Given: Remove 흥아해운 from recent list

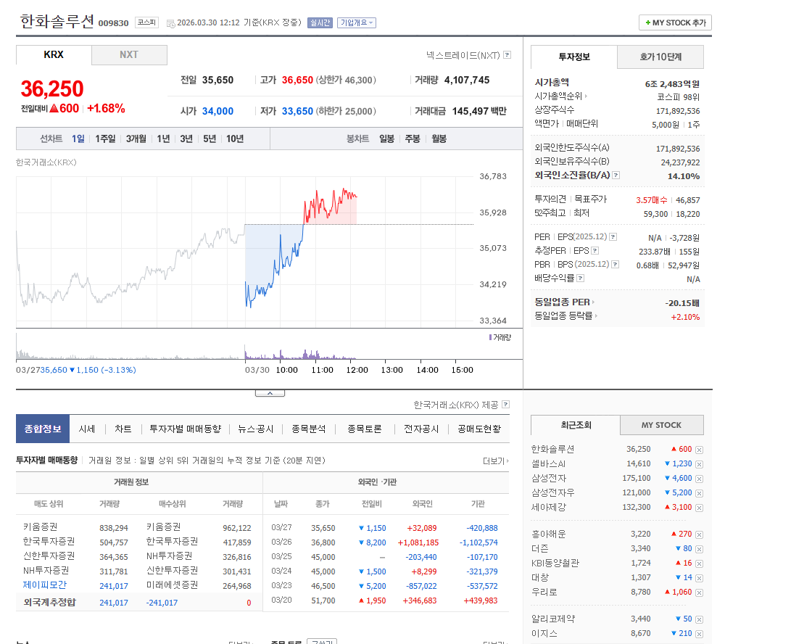Looking at the screenshot, I should [699, 534].
